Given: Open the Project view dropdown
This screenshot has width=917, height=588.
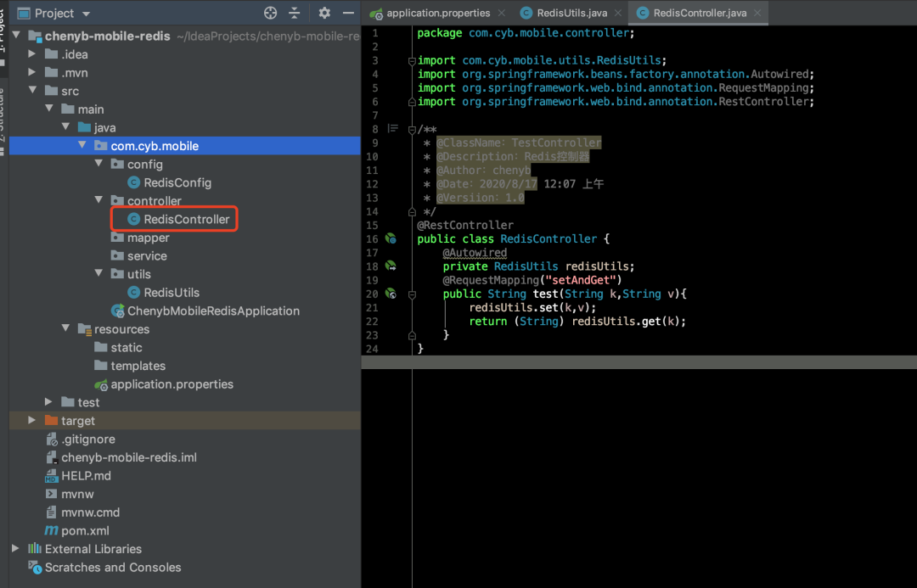Looking at the screenshot, I should click(87, 14).
